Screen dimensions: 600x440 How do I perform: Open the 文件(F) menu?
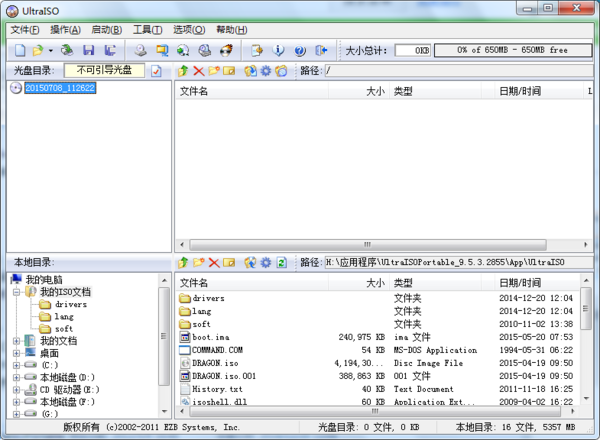[25, 30]
